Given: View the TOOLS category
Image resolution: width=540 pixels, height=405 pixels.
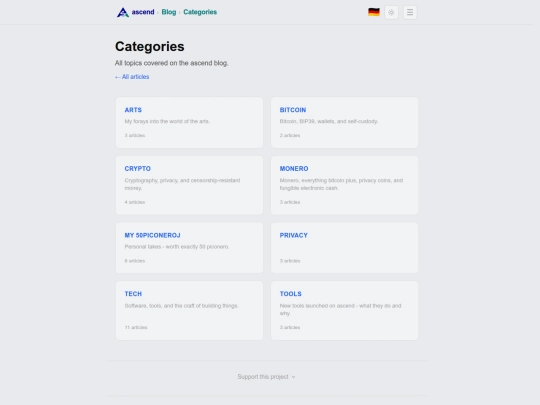Looking at the screenshot, I should (344, 311).
